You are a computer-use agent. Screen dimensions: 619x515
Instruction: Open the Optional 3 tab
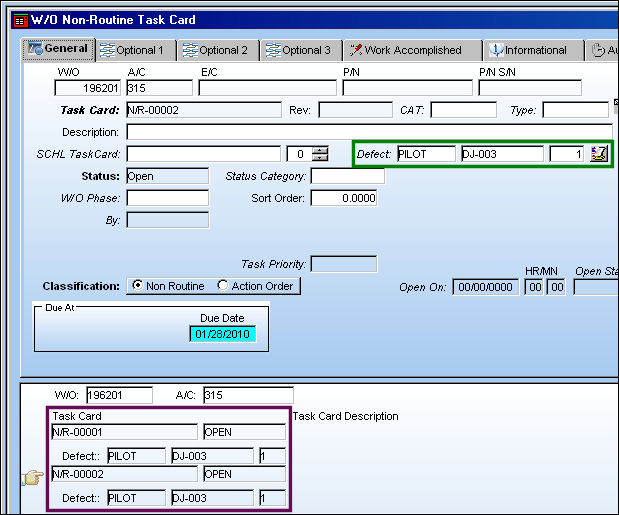301,51
